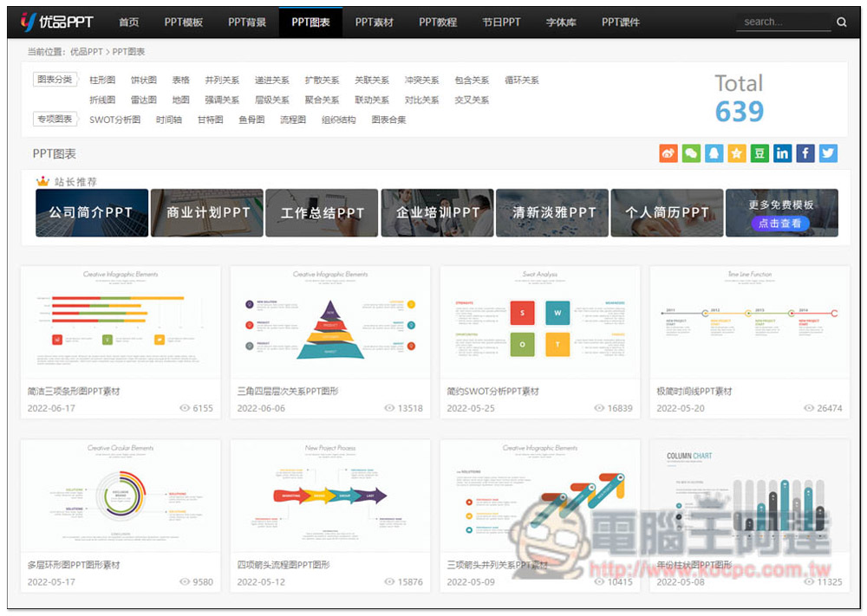Filter charts by 饼状图 category
This screenshot has height=616, width=867.
tap(144, 80)
